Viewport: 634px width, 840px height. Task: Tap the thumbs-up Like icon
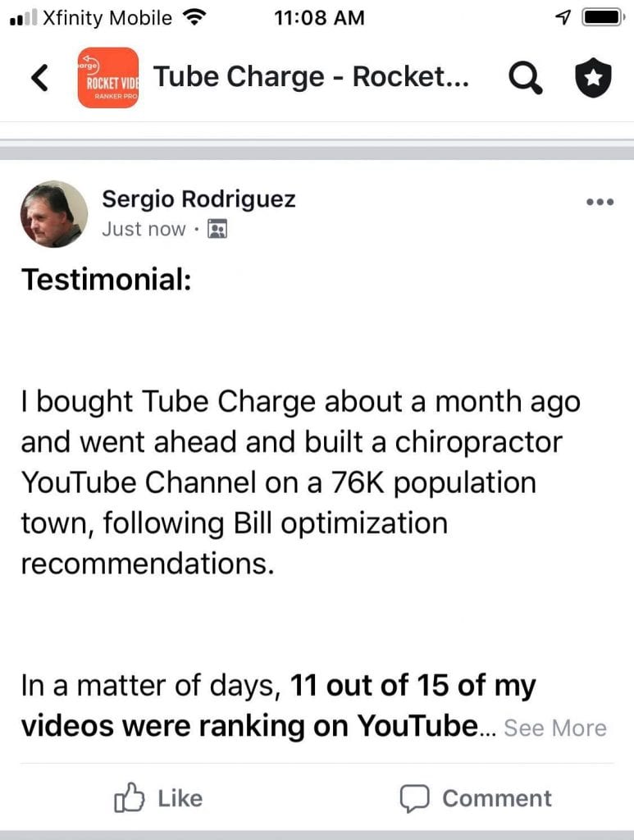tap(130, 797)
